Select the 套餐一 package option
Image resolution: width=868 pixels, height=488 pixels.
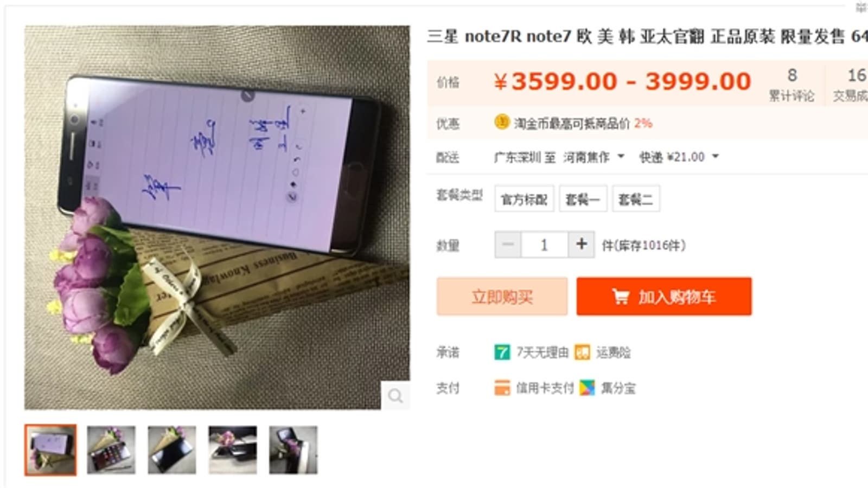click(x=583, y=199)
